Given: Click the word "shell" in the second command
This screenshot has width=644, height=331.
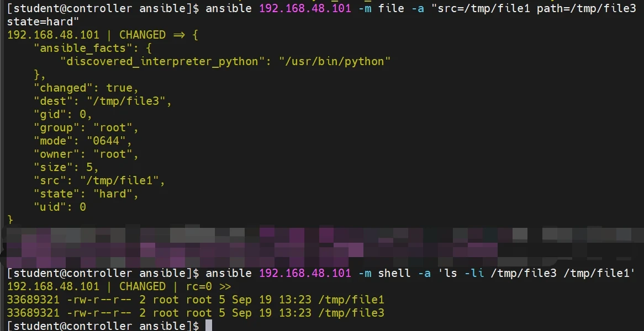Looking at the screenshot, I should 394,273.
